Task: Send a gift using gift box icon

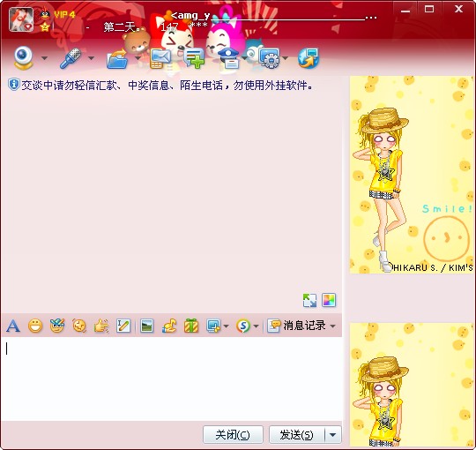Action: click(x=191, y=326)
